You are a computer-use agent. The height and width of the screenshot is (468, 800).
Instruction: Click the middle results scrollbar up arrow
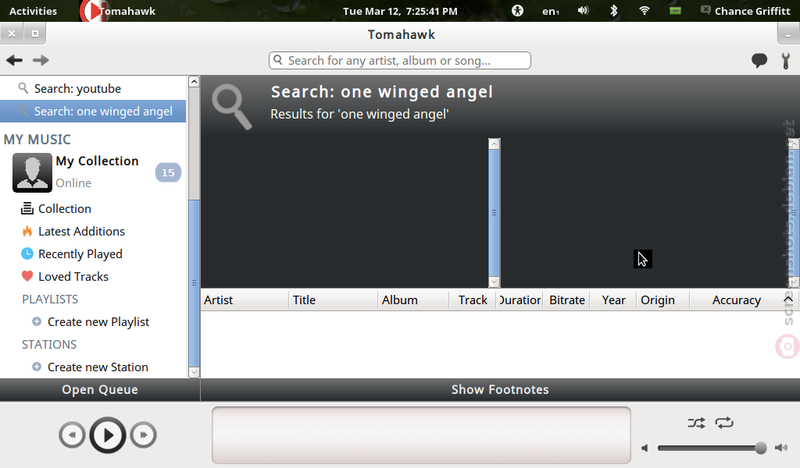tap(494, 144)
